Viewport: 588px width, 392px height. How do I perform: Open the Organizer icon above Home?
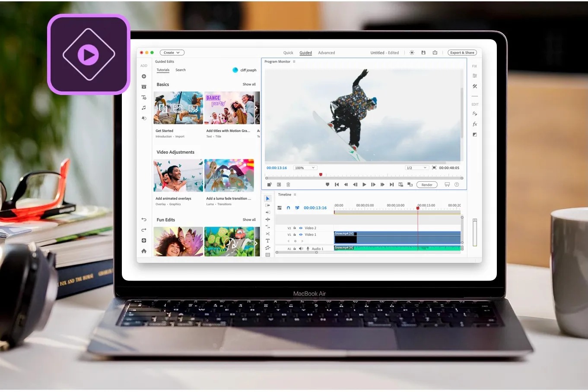pos(144,240)
